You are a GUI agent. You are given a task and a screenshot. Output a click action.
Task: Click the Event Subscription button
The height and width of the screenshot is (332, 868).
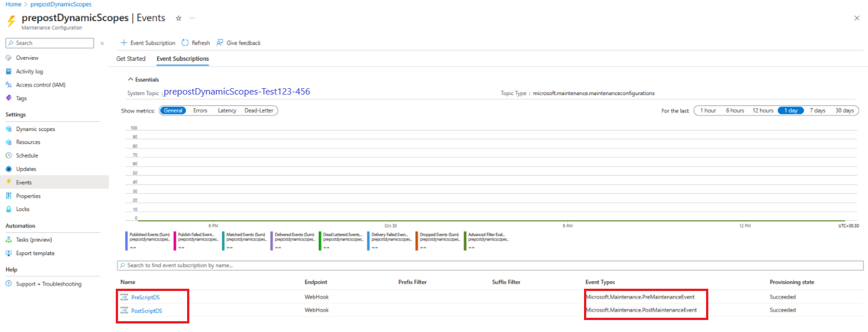(148, 43)
